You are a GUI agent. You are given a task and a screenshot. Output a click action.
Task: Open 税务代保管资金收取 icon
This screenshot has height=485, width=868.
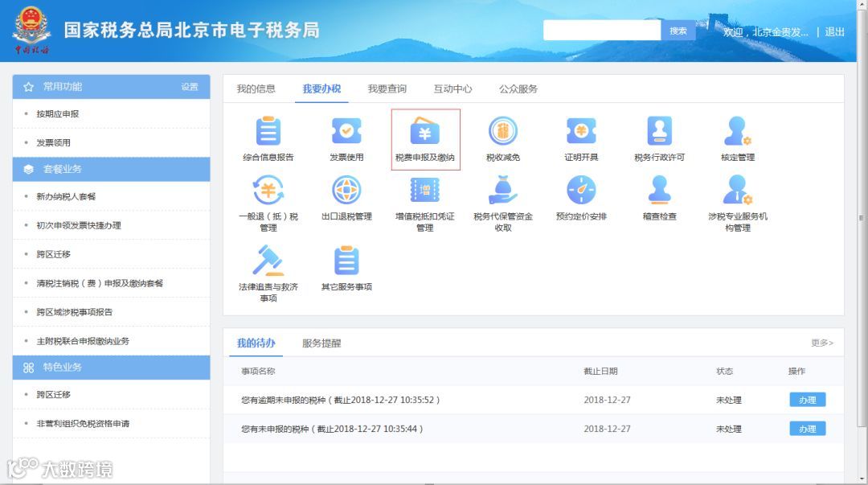[502, 190]
